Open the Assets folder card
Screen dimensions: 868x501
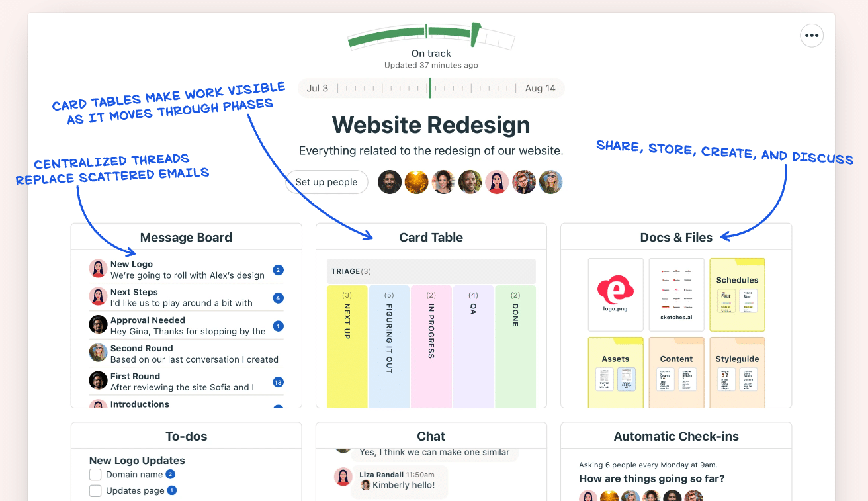(x=615, y=371)
